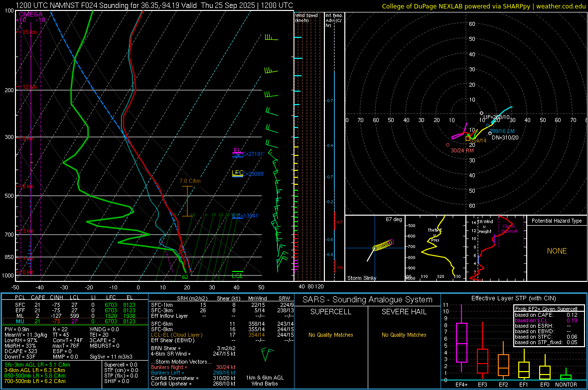Click the MBURST = 0 value

(105, 346)
